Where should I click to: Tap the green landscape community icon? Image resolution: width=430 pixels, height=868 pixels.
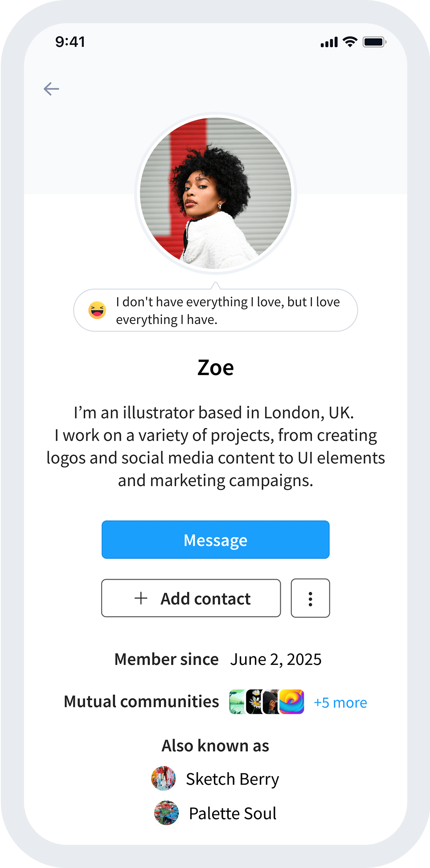pyautogui.click(x=237, y=702)
